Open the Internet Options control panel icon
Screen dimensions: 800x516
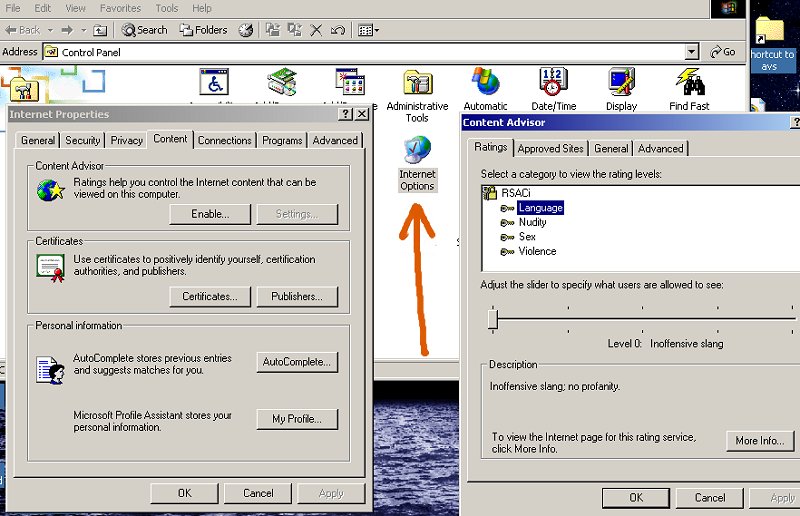point(416,162)
